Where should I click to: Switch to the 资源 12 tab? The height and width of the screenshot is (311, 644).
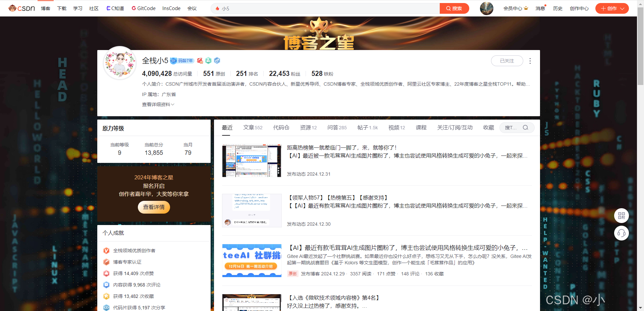tap(308, 128)
